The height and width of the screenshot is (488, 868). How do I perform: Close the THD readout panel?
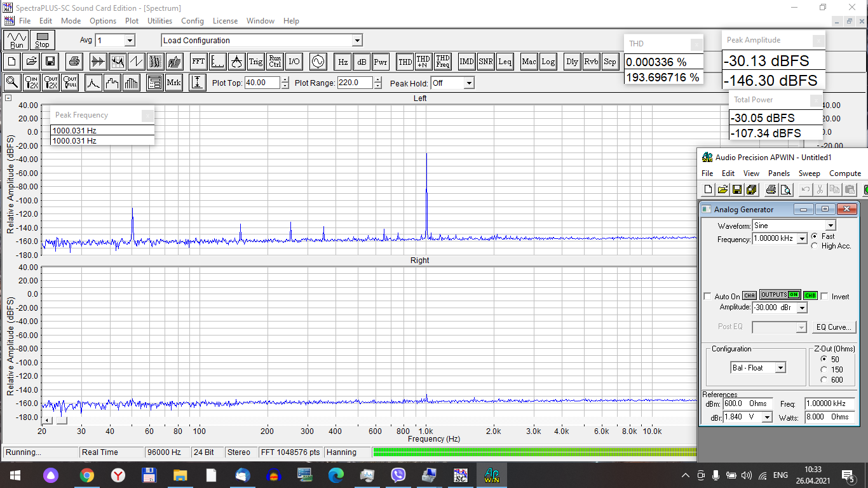[x=696, y=44]
